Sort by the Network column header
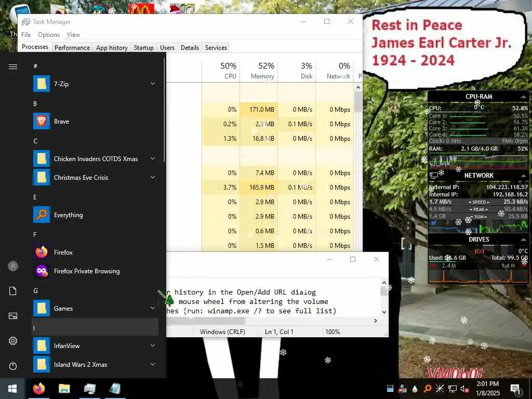532x399 pixels. [335, 71]
